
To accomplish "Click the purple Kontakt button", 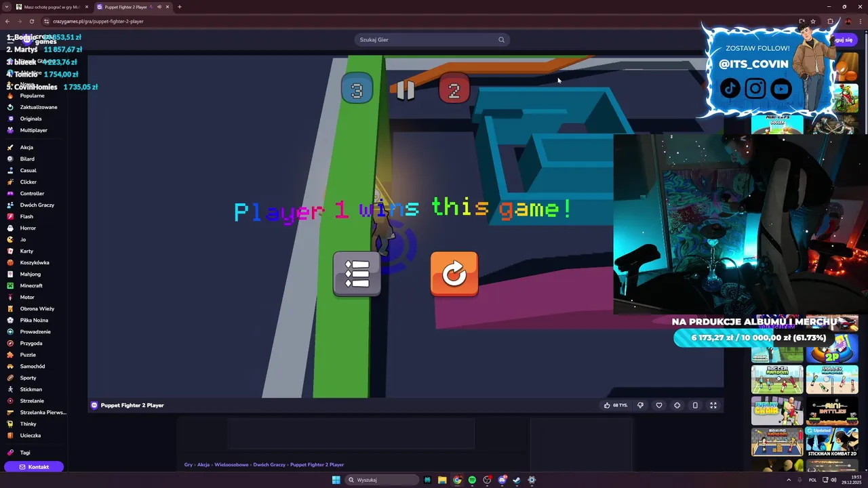I will pyautogui.click(x=34, y=467).
